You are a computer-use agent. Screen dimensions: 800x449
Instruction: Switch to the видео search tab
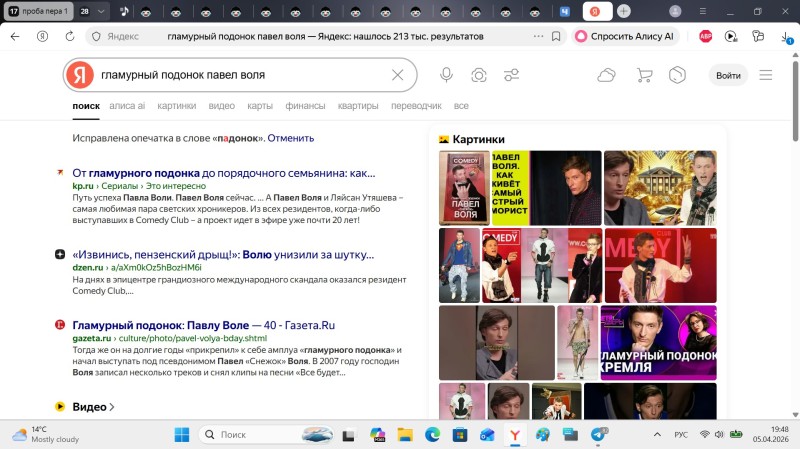pos(221,105)
